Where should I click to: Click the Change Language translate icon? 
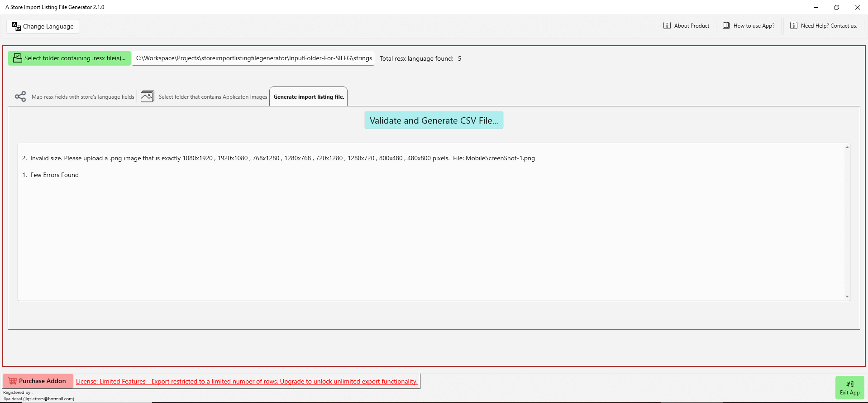pos(16,26)
